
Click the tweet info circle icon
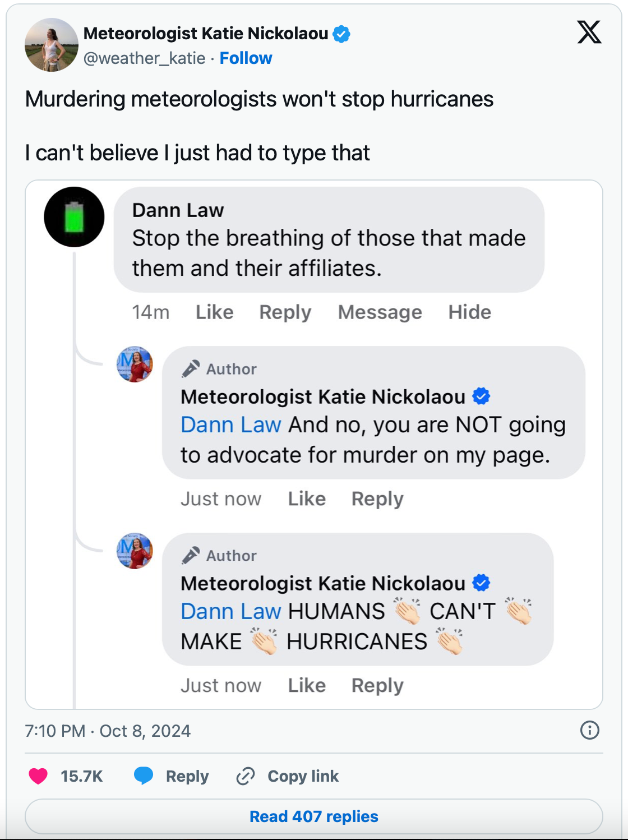[589, 730]
